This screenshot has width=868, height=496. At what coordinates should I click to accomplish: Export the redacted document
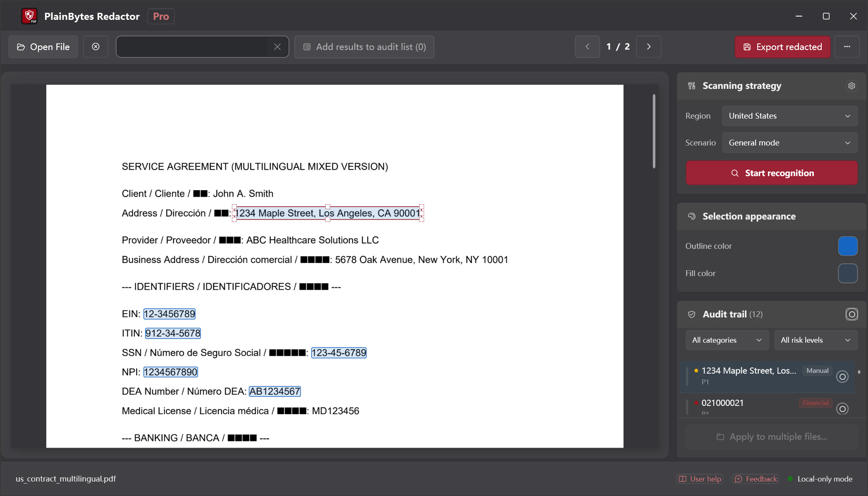(x=782, y=47)
